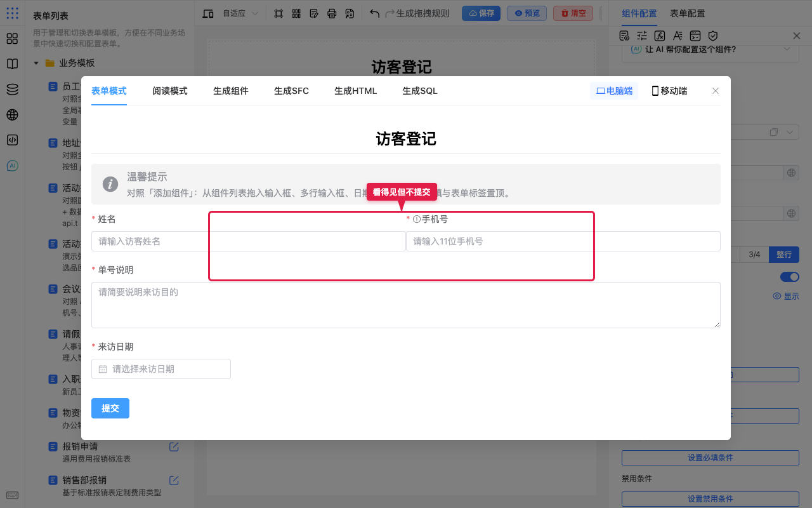Open the component grid sidebar icon
This screenshot has width=812, height=508.
12,39
